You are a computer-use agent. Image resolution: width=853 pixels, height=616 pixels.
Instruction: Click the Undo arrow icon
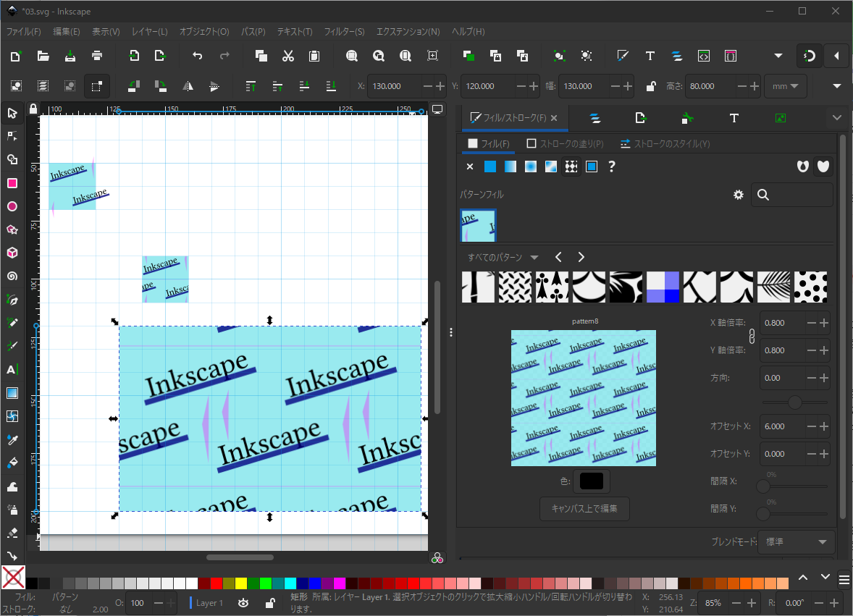198,56
